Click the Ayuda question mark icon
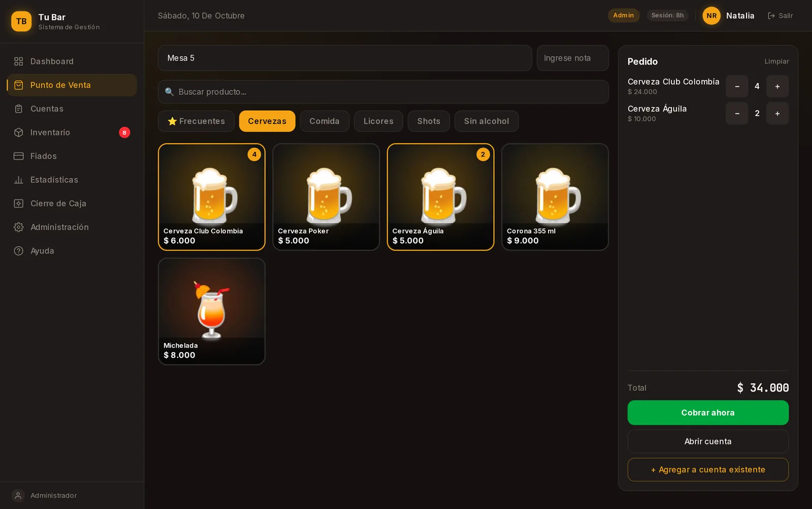Image resolution: width=812 pixels, height=509 pixels. coord(19,251)
